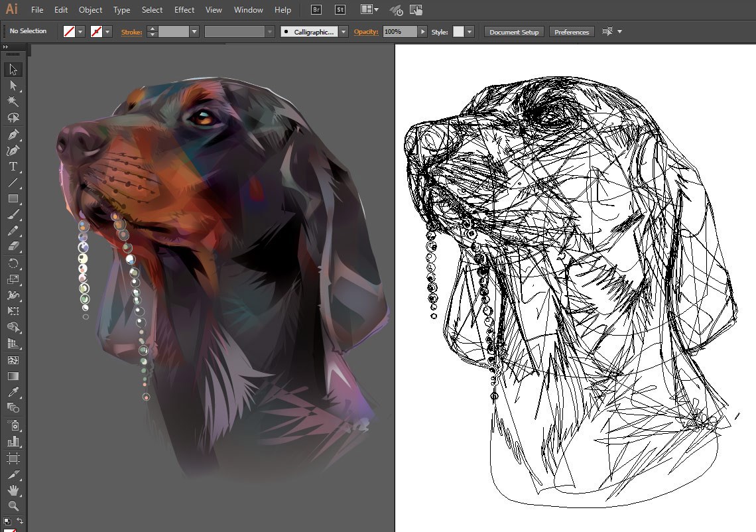Choose the Magic Wand tool

coord(13,101)
